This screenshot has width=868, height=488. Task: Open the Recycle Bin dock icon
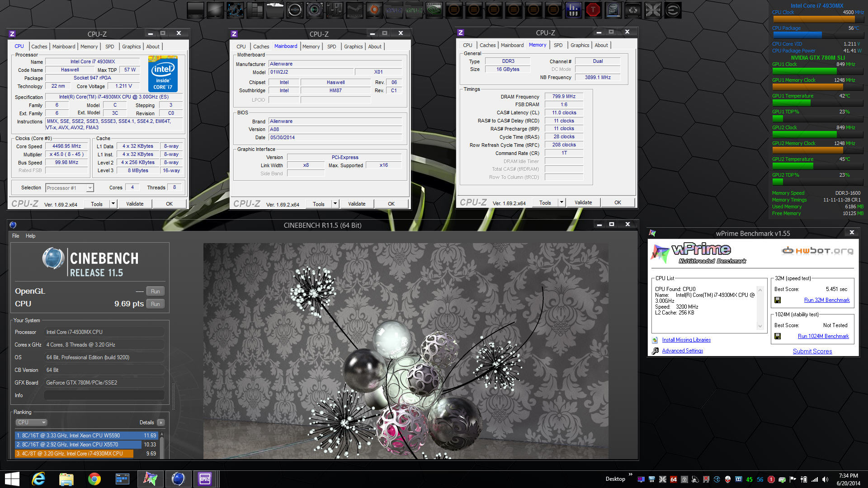coord(633,10)
